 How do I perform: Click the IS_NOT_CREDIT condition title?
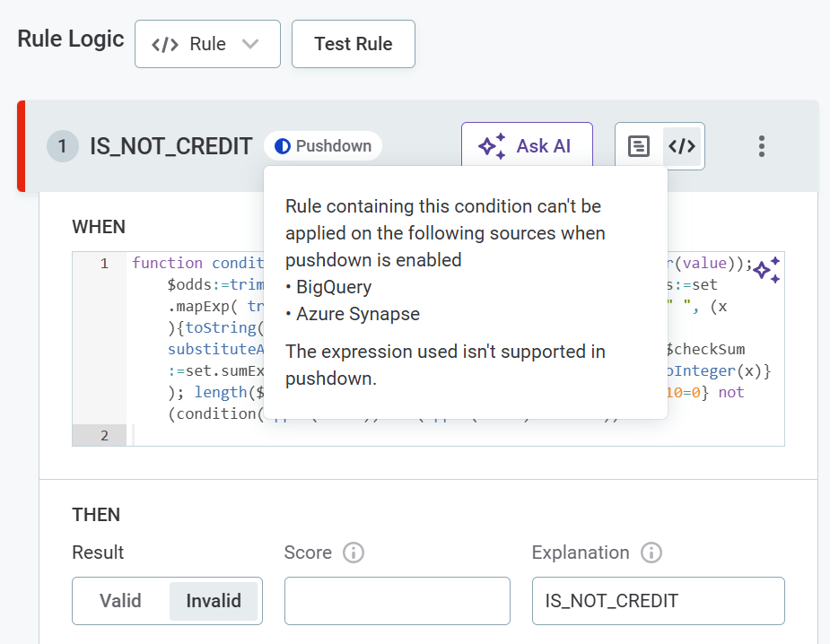[x=170, y=146]
